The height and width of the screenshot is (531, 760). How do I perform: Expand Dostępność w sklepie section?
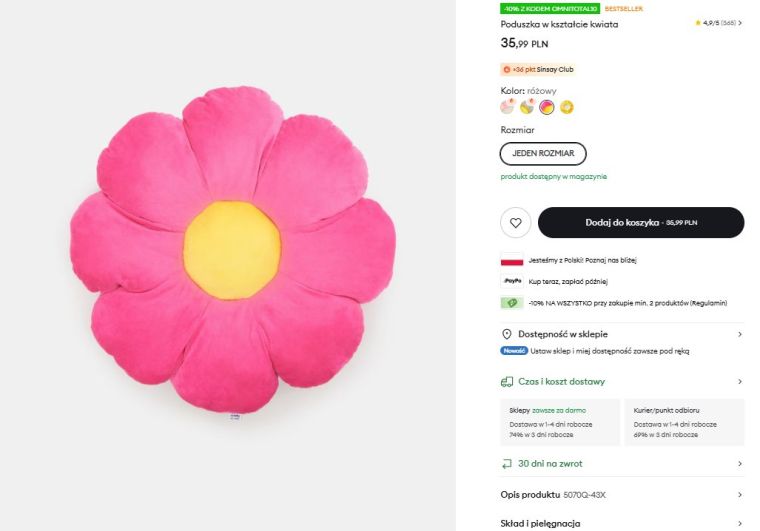click(x=739, y=334)
